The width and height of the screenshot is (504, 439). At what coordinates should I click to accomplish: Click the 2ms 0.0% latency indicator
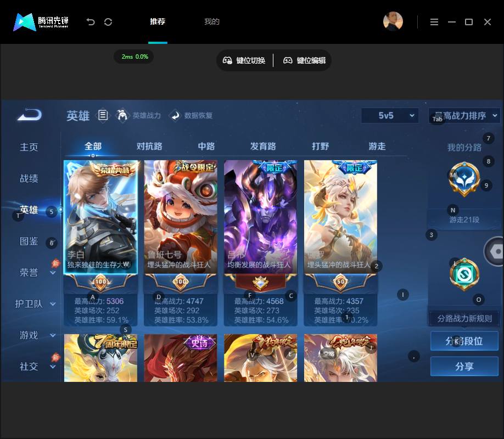coord(135,57)
